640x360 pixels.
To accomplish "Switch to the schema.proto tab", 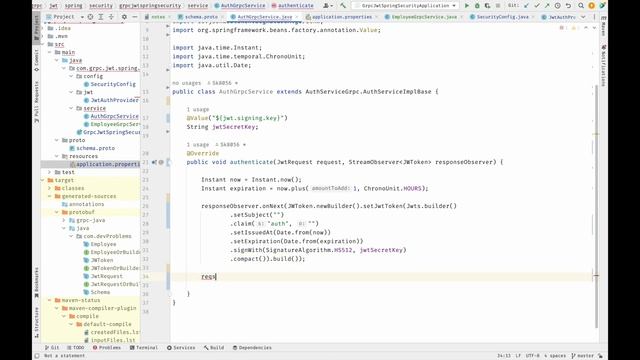I will tap(201, 17).
